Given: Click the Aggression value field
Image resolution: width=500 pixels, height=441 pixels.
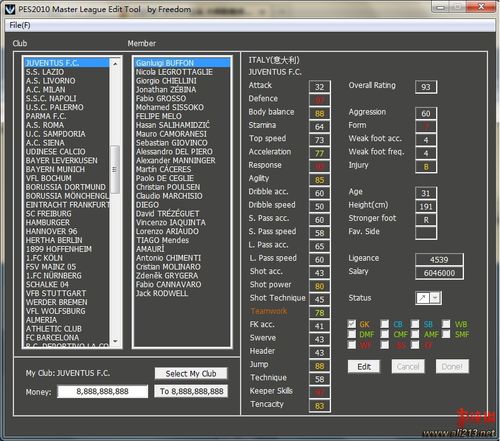Looking at the screenshot, I should tap(426, 113).
